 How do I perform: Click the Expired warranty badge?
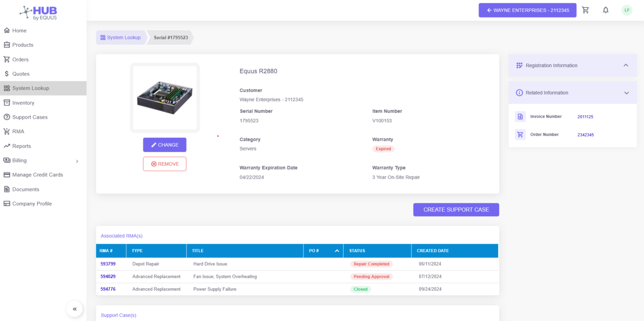[383, 149]
